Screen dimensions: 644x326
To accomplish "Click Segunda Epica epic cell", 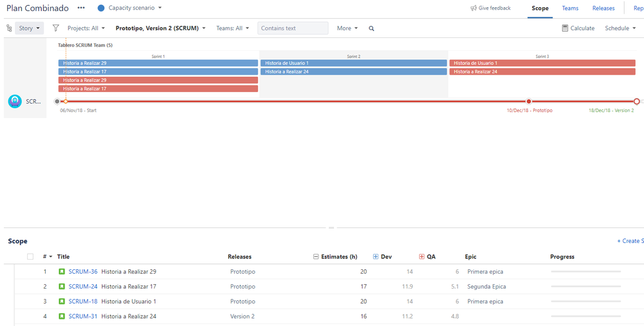I will [x=487, y=286].
